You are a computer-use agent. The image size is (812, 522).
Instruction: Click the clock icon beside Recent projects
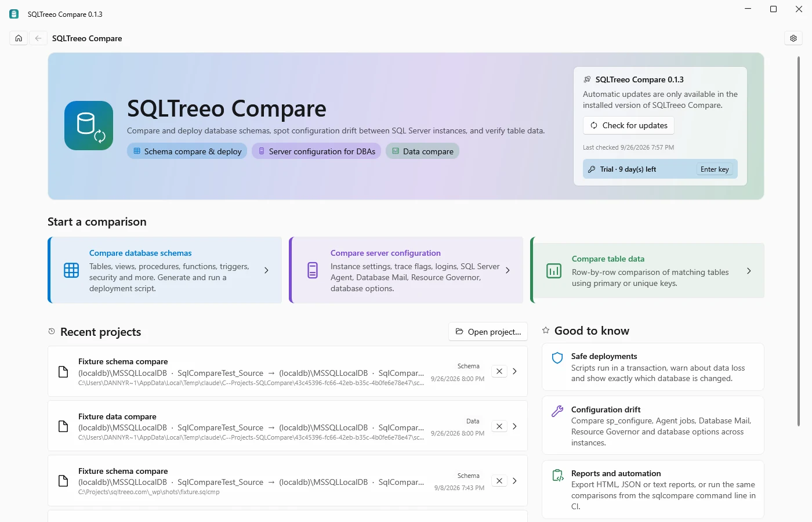pos(52,331)
